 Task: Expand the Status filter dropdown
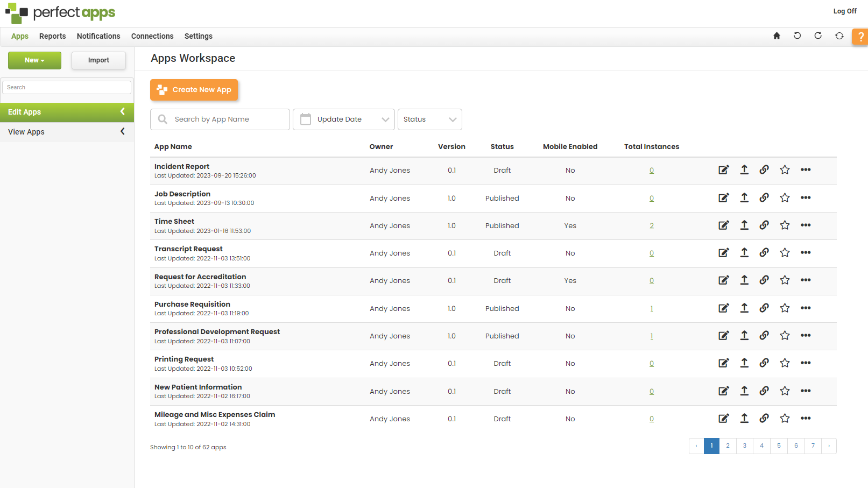click(x=429, y=119)
